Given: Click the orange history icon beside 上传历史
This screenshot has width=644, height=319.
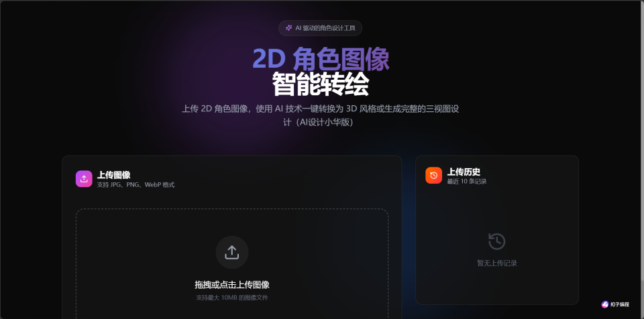Looking at the screenshot, I should pos(434,176).
